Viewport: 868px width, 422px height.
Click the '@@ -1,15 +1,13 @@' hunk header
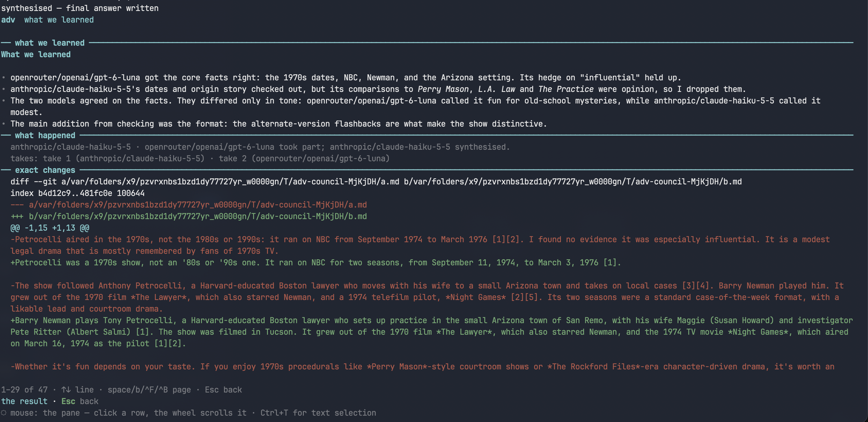point(50,228)
